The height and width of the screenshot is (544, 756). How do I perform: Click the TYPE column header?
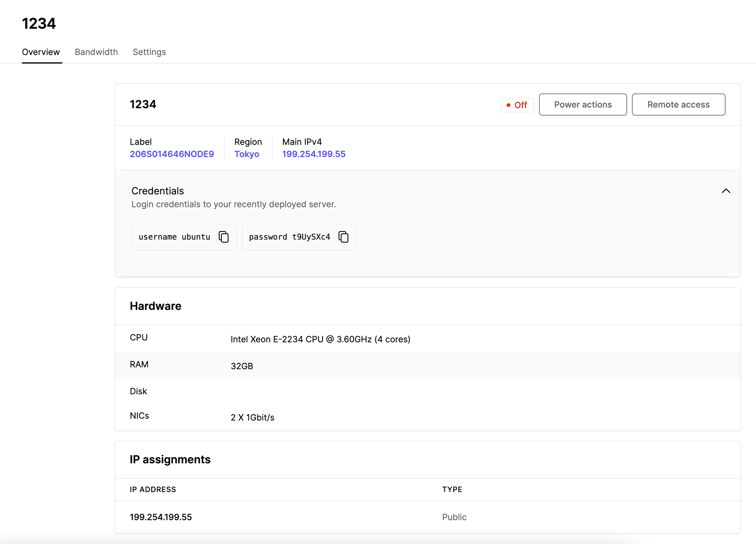(x=452, y=490)
